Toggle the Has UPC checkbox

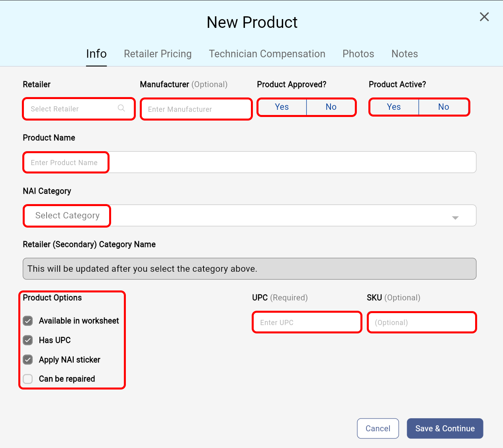[x=28, y=340]
